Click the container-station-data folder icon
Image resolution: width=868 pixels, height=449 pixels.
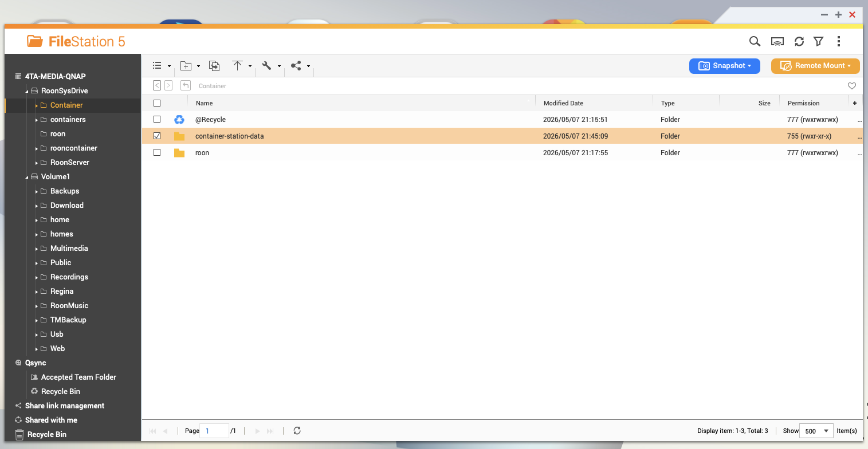click(x=179, y=136)
